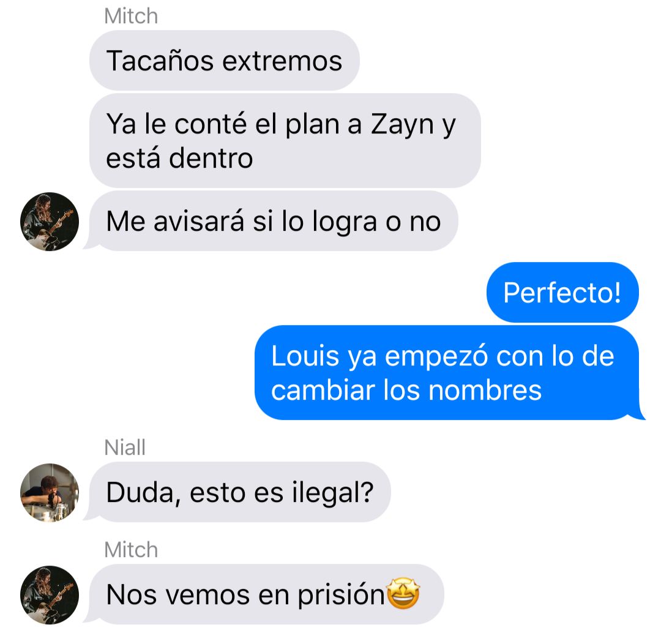Select the 'Tacaños extremos' message bubble

224,61
